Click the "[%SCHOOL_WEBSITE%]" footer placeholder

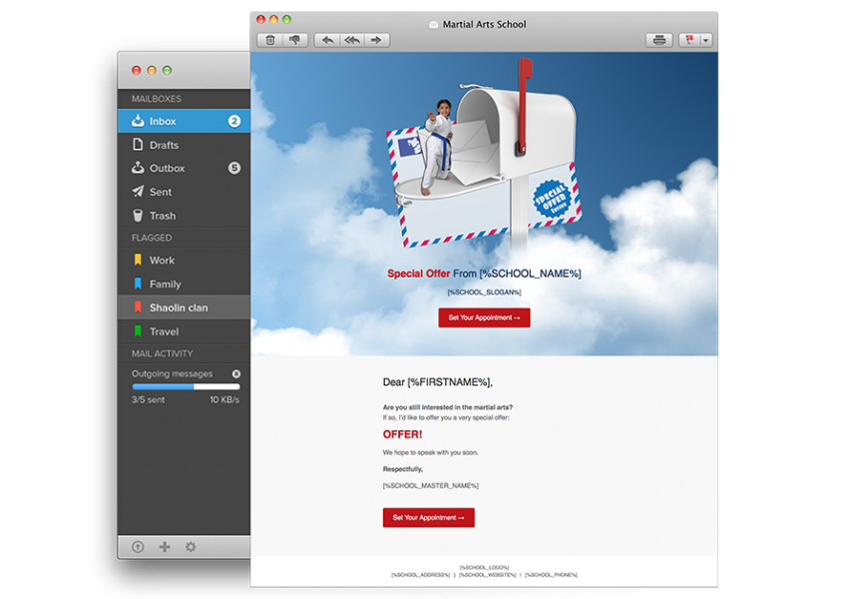pyautogui.click(x=488, y=575)
